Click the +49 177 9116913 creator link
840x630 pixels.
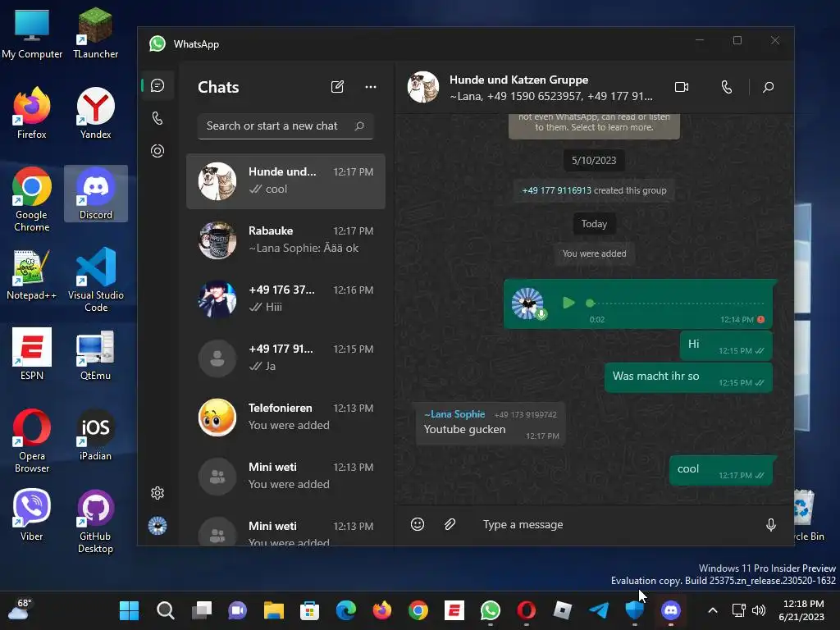[x=557, y=190]
